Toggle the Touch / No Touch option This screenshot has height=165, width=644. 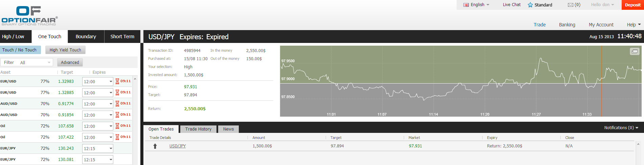pos(20,50)
